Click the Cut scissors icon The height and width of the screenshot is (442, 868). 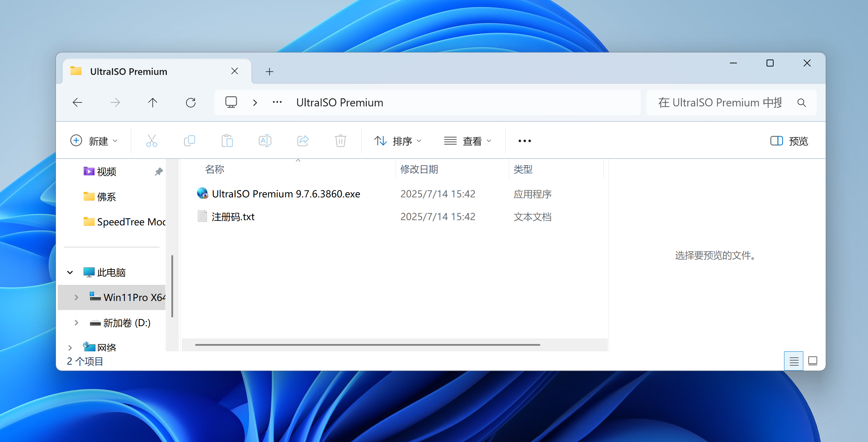click(151, 141)
